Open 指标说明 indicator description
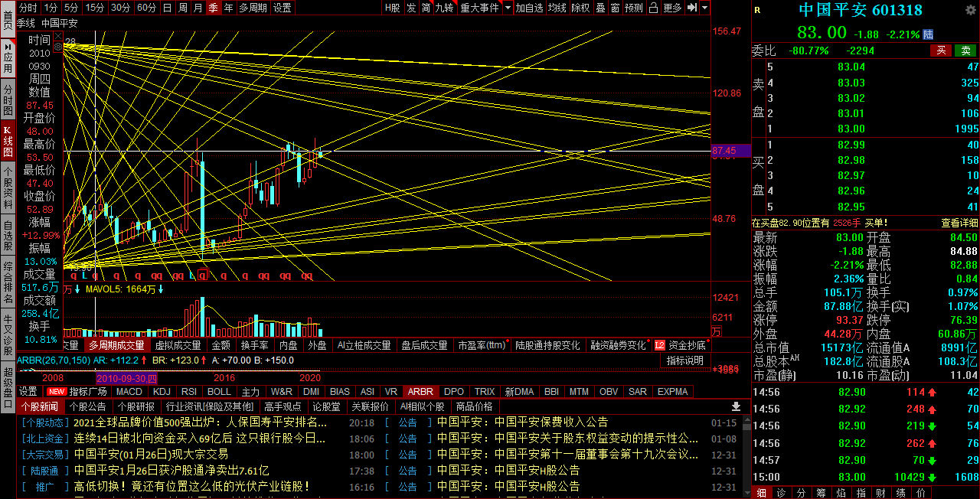The height and width of the screenshot is (499, 980). pos(684,360)
